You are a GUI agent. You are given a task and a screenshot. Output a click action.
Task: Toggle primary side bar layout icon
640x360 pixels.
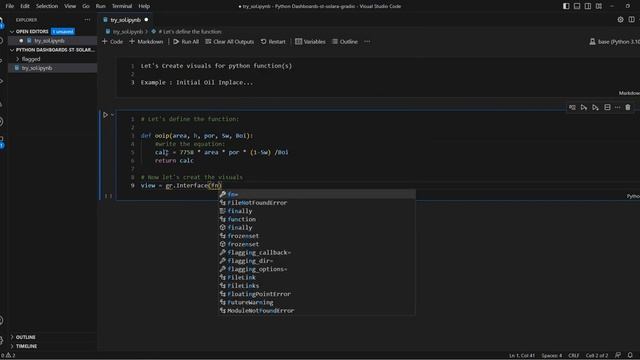pos(566,6)
